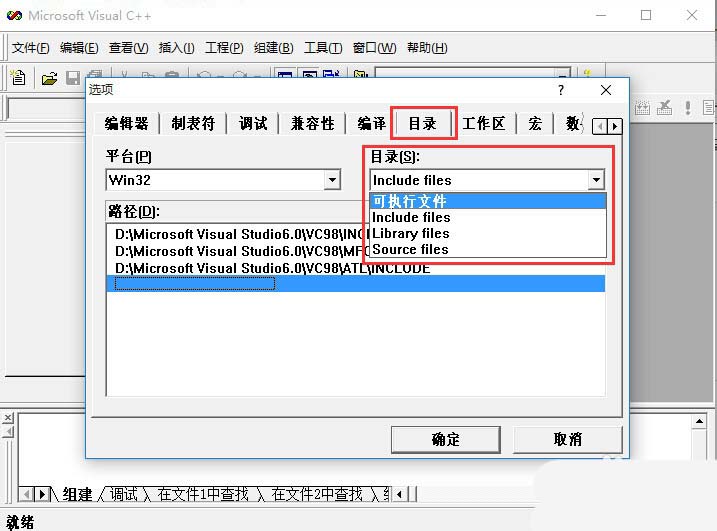The image size is (717, 531).
Task: Click the build exclamation mark toolbar icon
Action: pyautogui.click(x=687, y=107)
